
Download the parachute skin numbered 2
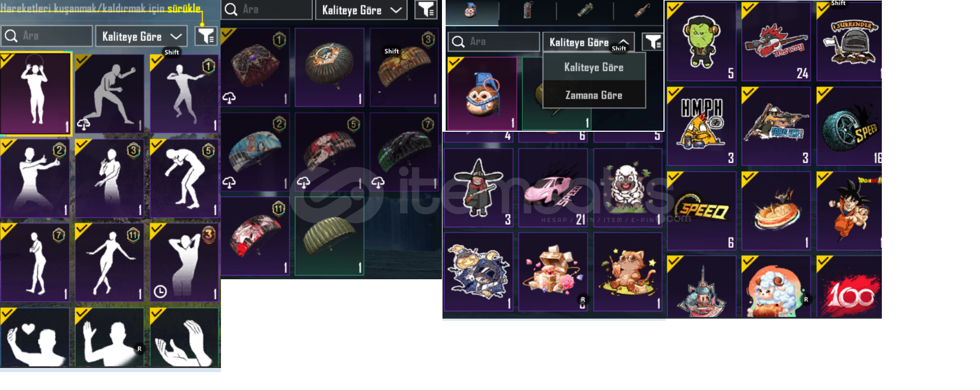tap(229, 183)
